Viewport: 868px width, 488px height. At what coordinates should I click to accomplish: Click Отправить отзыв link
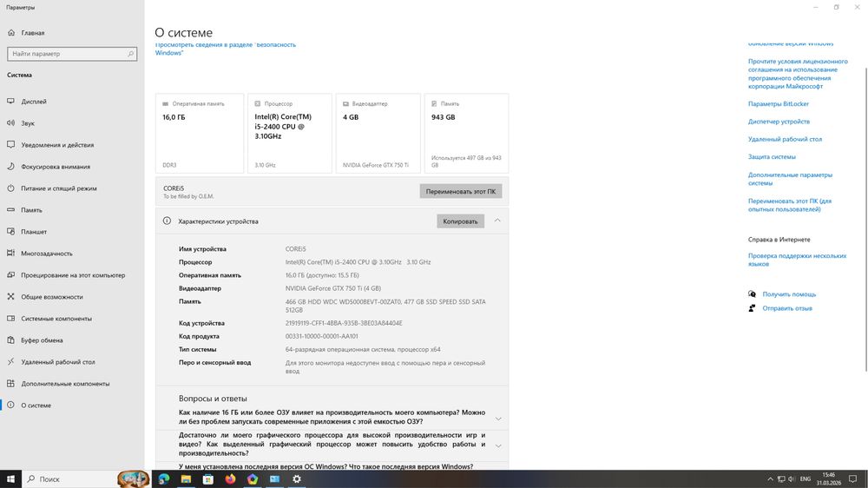(787, 308)
